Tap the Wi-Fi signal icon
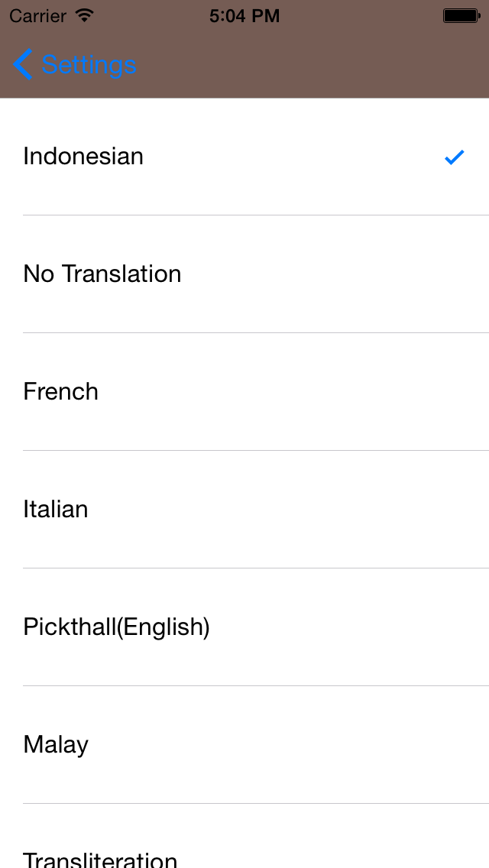Image resolution: width=489 pixels, height=868 pixels. point(85,15)
